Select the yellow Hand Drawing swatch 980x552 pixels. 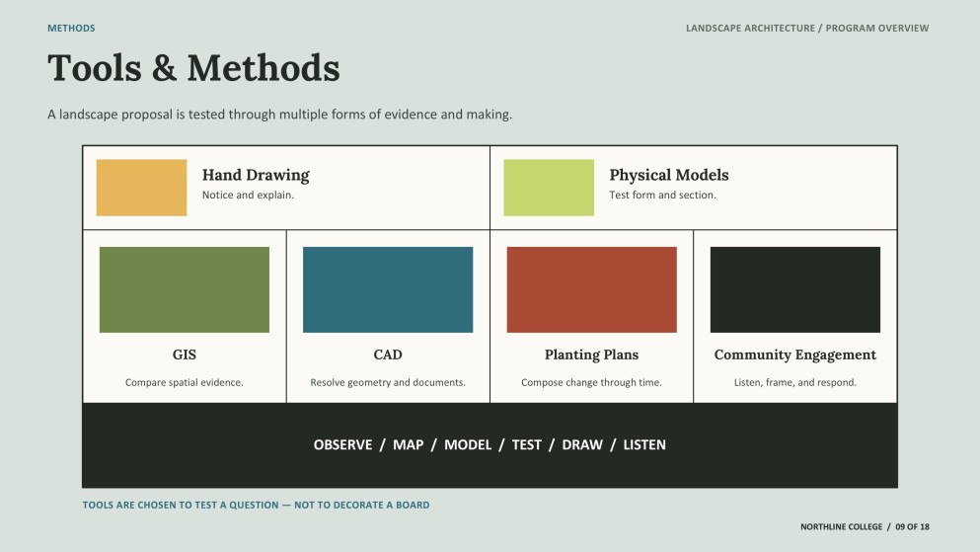pyautogui.click(x=141, y=188)
